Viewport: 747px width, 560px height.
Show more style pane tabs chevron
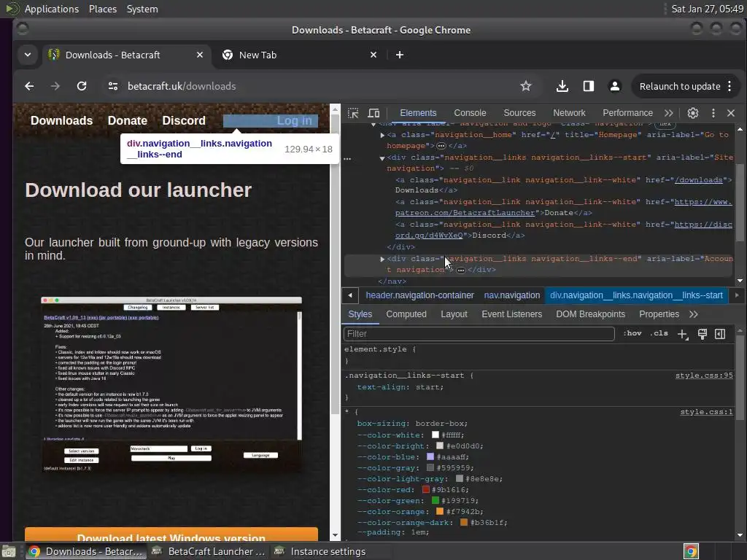click(x=694, y=314)
